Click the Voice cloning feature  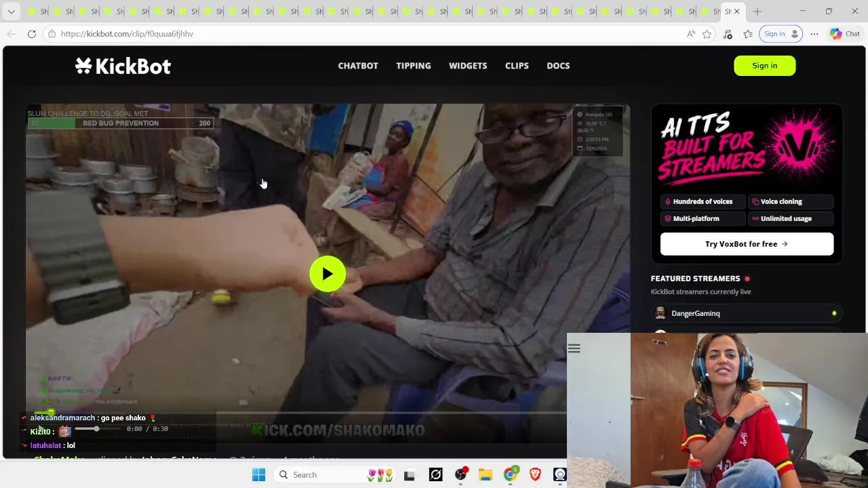(791, 201)
